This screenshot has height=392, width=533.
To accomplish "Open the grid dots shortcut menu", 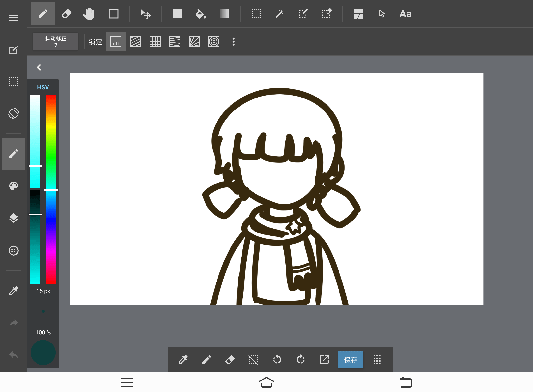I will coord(377,360).
